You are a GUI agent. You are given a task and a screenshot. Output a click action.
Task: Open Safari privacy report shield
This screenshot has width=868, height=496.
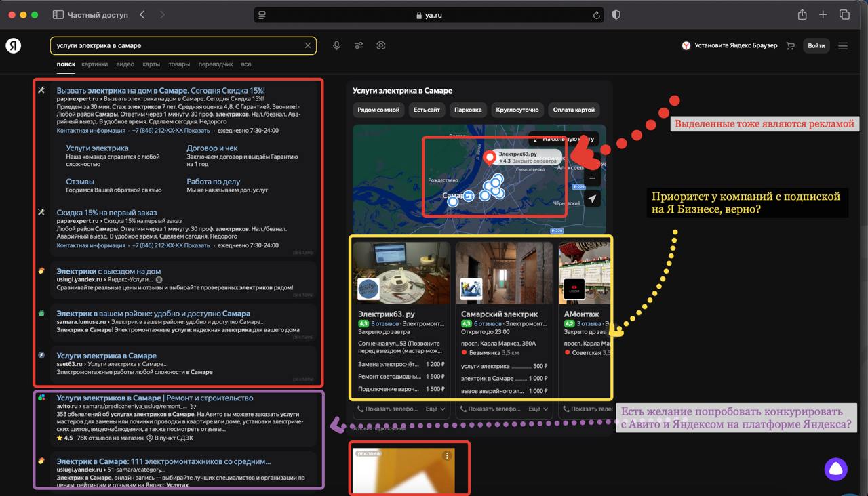616,15
